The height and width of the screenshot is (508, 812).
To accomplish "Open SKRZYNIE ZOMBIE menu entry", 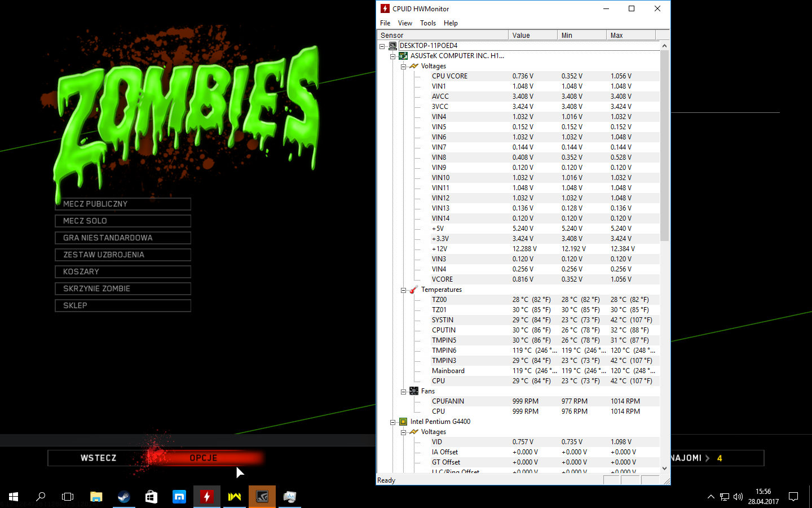I will click(x=123, y=288).
